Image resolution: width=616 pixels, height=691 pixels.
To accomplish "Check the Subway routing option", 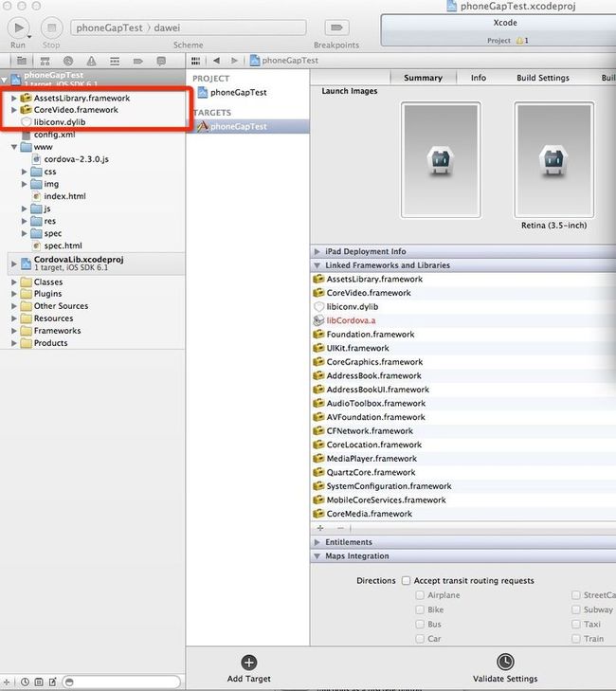I will (x=575, y=609).
